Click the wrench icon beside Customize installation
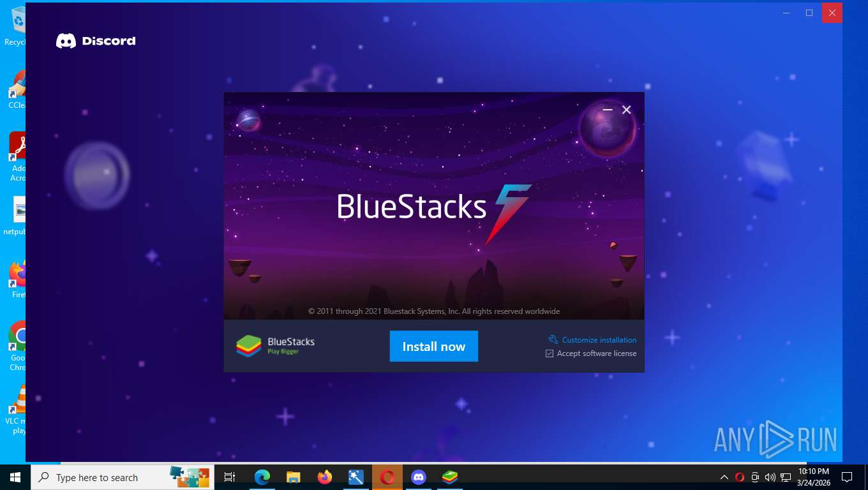868x490 pixels. (x=553, y=339)
